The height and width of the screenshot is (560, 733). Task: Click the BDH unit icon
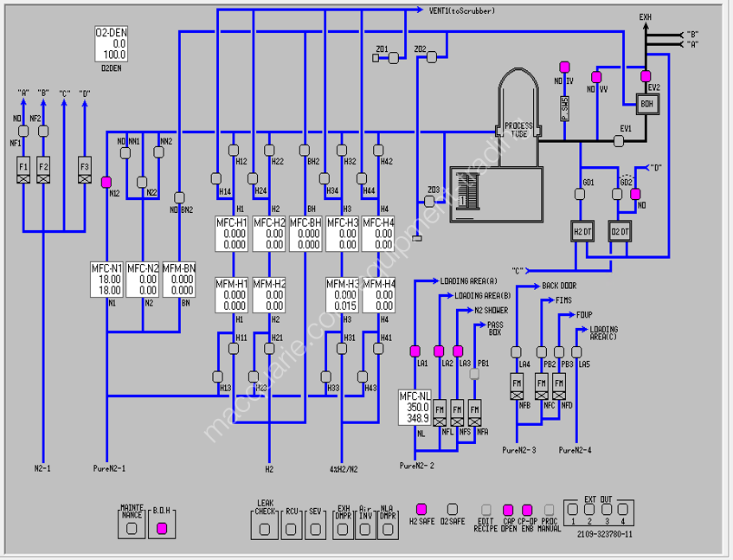click(647, 104)
